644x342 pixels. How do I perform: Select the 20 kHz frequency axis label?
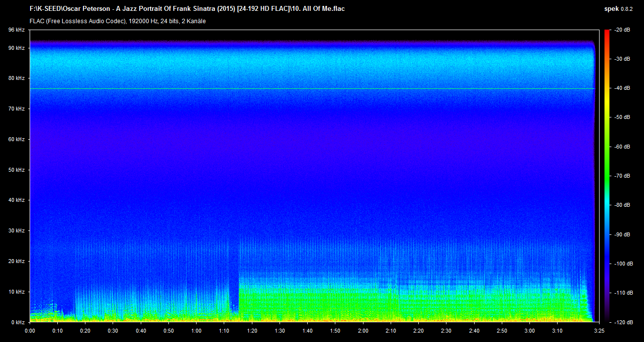pos(16,261)
